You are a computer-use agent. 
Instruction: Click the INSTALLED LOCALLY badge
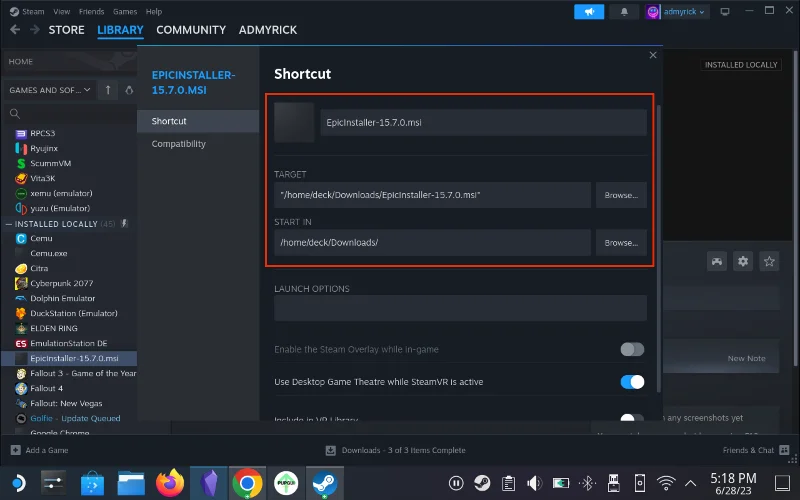coord(741,65)
